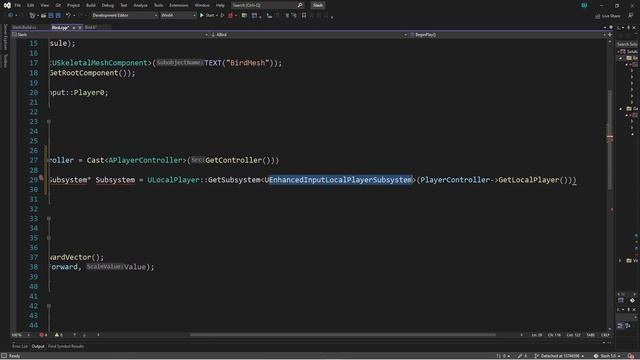Click the Live Share button

click(608, 16)
